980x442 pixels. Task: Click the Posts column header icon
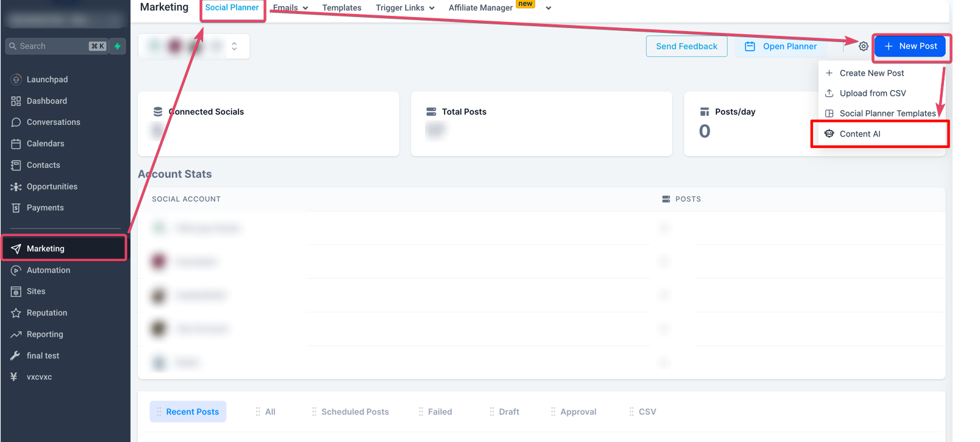[666, 199]
